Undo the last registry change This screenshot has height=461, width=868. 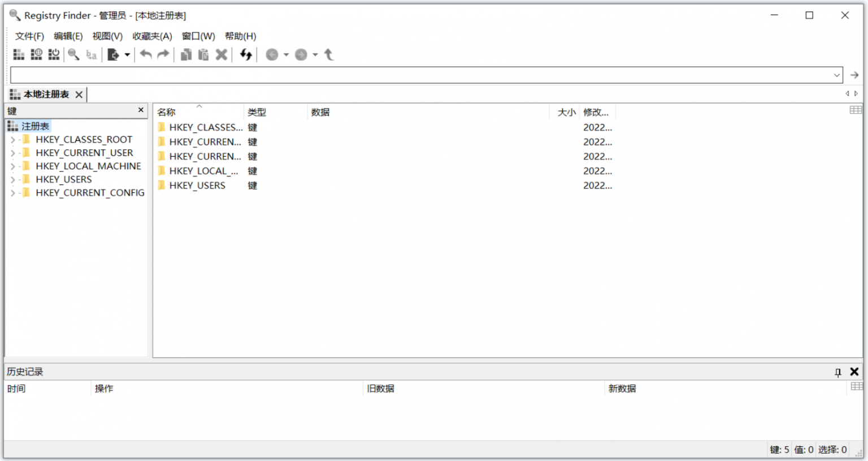click(145, 54)
